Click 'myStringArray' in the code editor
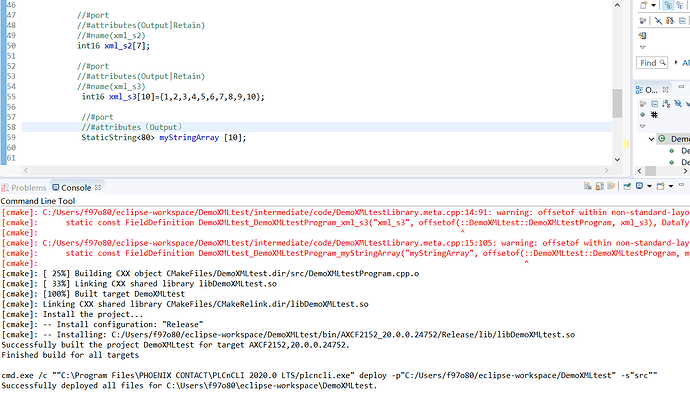 (189, 138)
